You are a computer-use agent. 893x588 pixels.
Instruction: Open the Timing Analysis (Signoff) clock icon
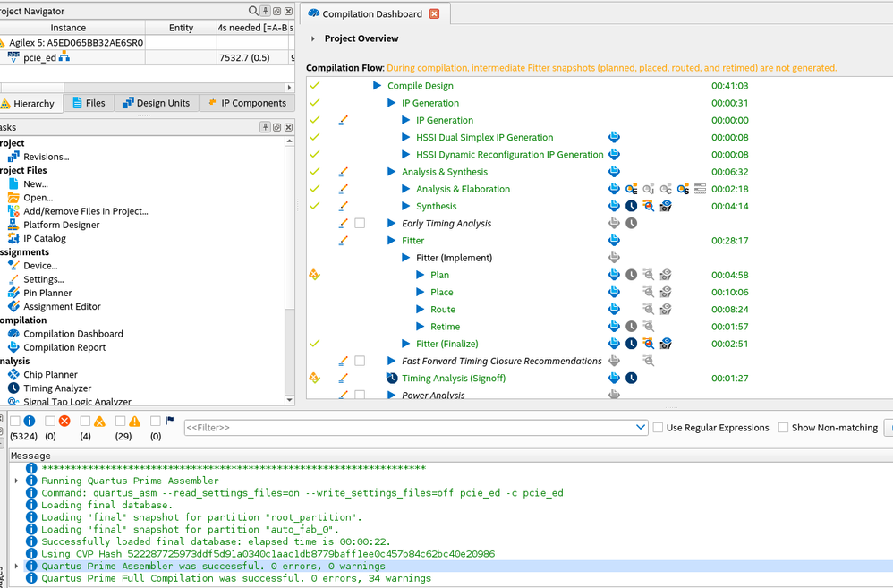click(x=631, y=379)
